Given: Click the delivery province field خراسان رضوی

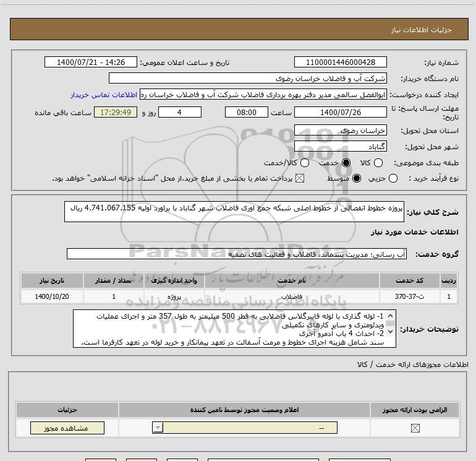Looking at the screenshot, I should [340, 131].
